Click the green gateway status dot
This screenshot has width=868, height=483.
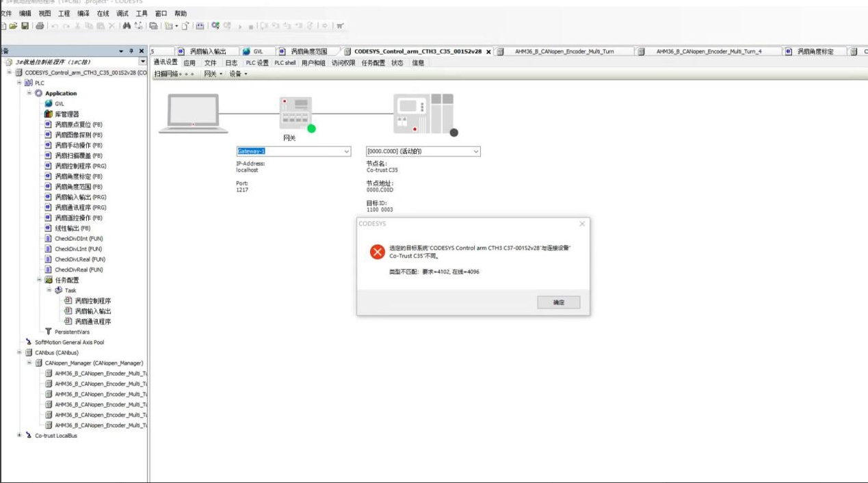[x=311, y=129]
